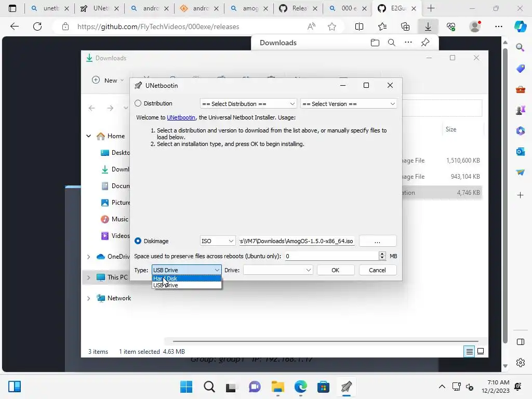The image size is (532, 399).
Task: Switch to the amog search tab
Action: pyautogui.click(x=249, y=8)
